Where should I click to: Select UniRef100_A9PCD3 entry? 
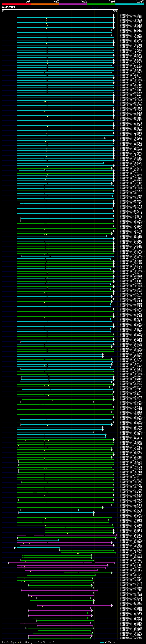point(131,22)
